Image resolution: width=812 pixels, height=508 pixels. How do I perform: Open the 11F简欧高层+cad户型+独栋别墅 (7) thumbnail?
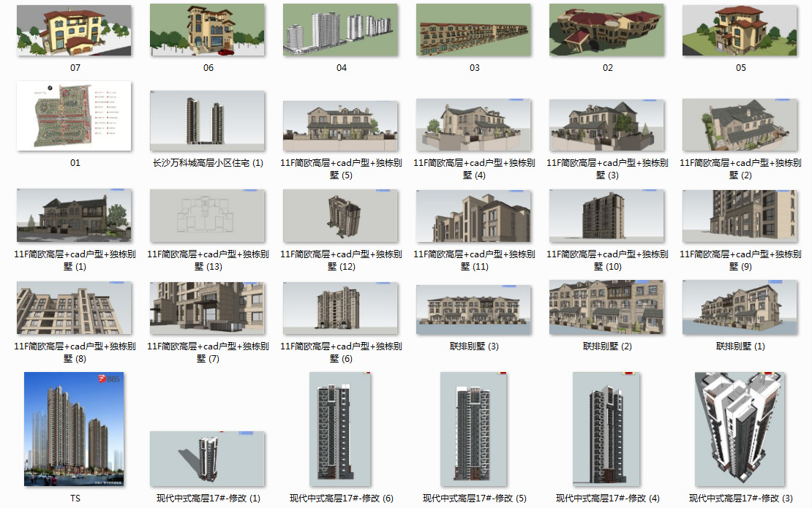pyautogui.click(x=207, y=308)
